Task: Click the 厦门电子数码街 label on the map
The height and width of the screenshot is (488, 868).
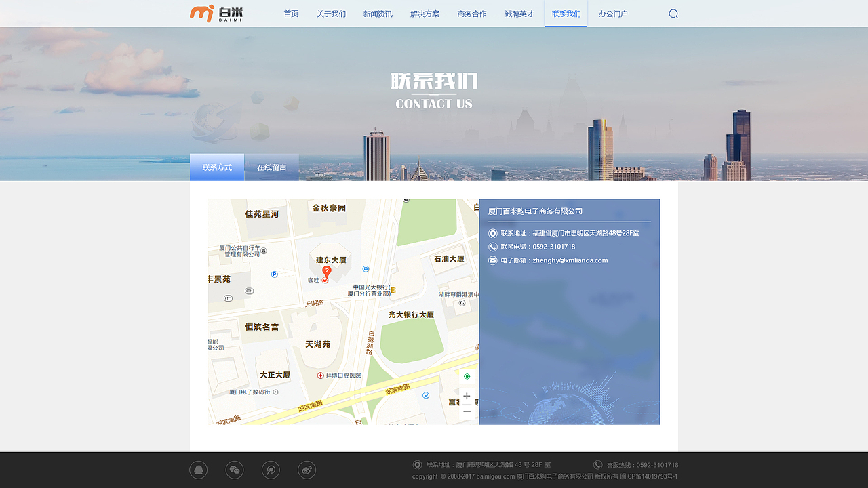Action: coord(250,392)
